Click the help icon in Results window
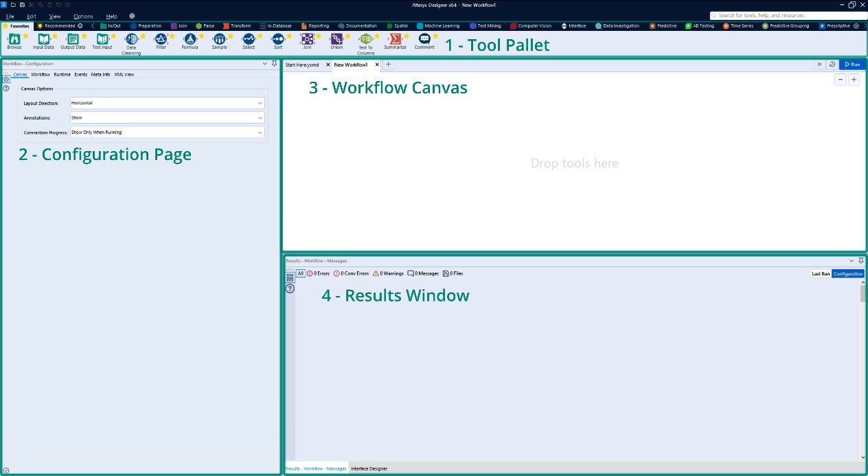 tap(290, 288)
